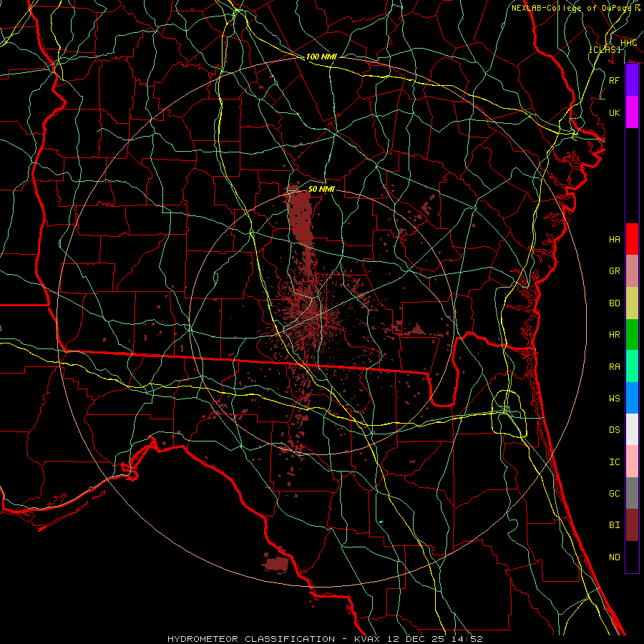Click the HR legend label text
Viewport: 644px width, 644px height.
click(615, 335)
